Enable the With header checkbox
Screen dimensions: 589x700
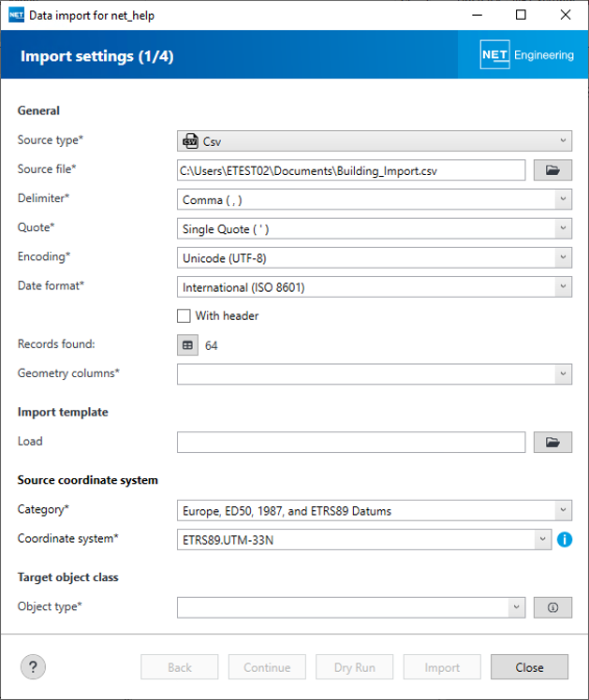pyautogui.click(x=184, y=316)
